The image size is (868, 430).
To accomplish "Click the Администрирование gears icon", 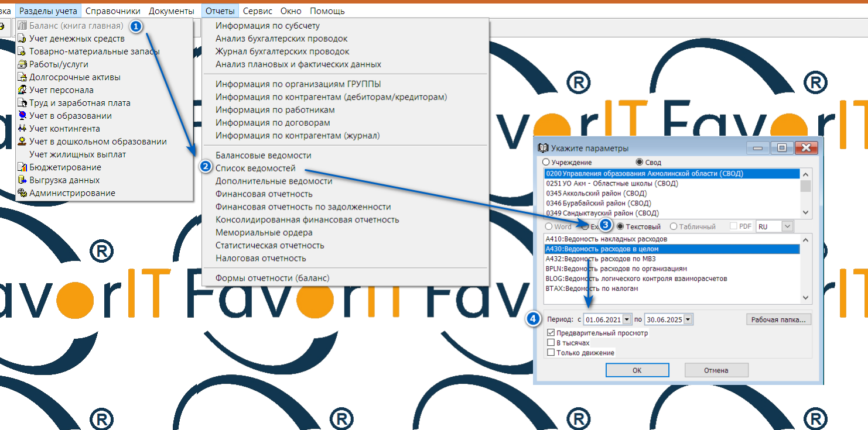I will [x=22, y=193].
